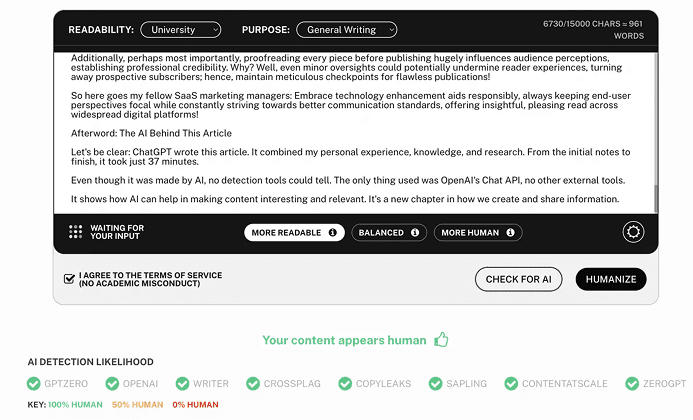693x420 pixels.
Task: Click the Copyleaks green check icon
Action: (345, 384)
